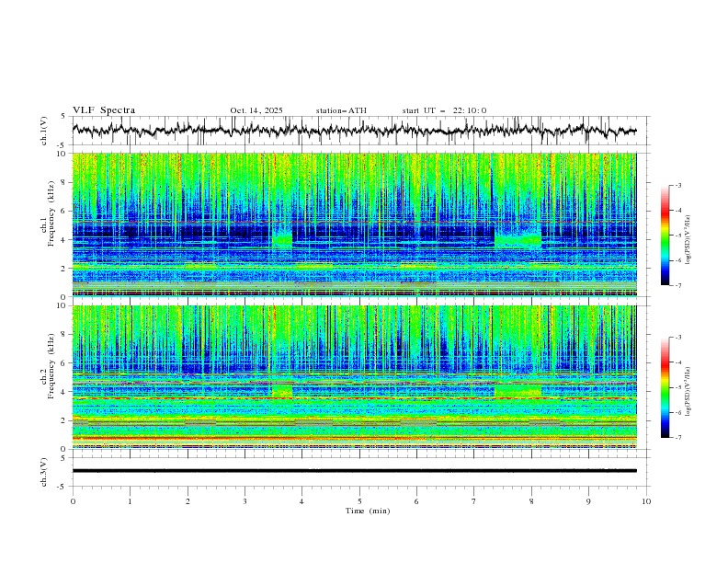Click the date "Oct. 14, 2025"

pos(256,110)
